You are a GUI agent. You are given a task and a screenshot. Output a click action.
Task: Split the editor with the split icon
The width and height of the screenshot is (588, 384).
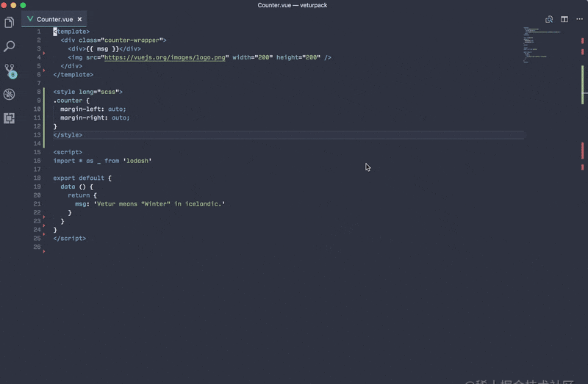pos(564,19)
